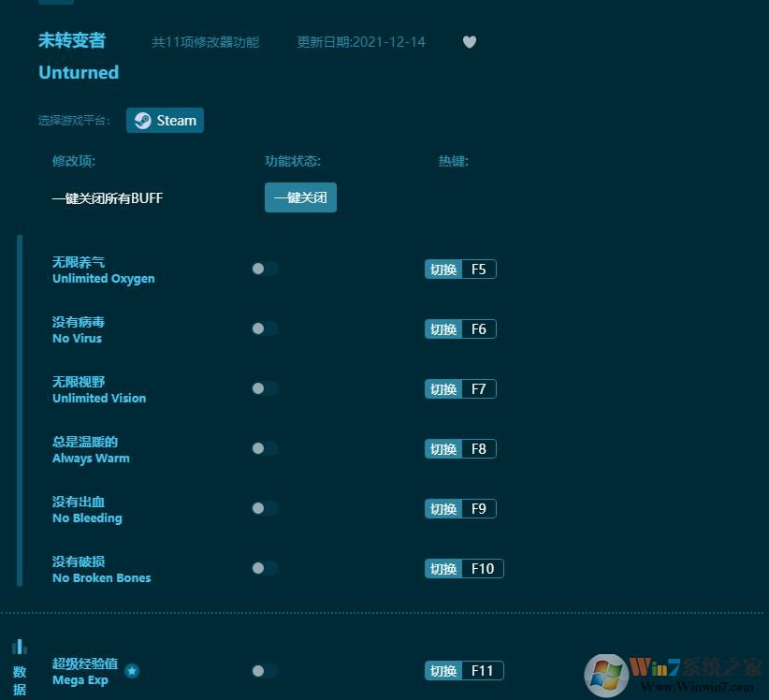Click 切换 F7 for Unlimited Vision
The image size is (769, 700).
459,388
